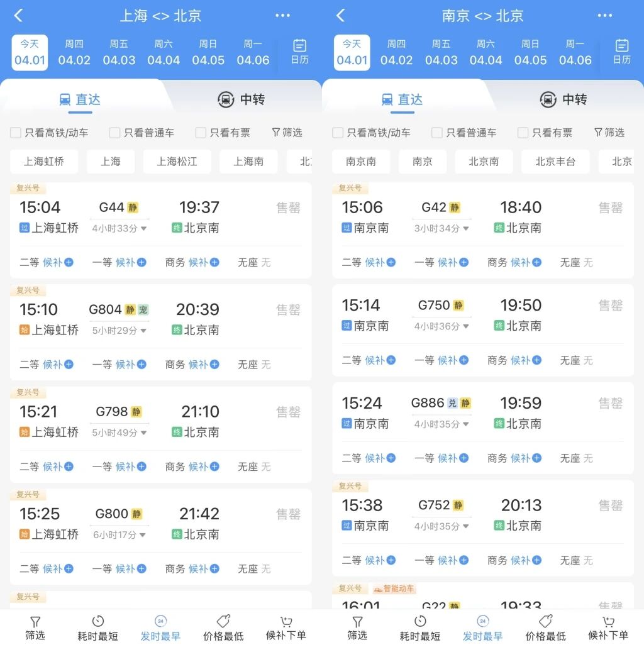Tap the back arrow beside 上海 <> 北京
Image resolution: width=644 pixels, height=657 pixels.
point(18,16)
